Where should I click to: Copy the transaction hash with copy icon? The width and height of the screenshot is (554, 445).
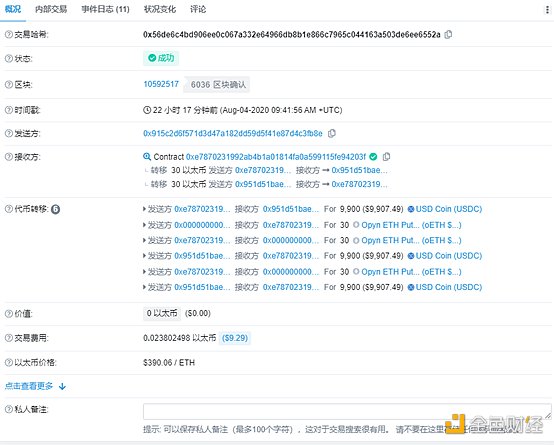[448, 34]
